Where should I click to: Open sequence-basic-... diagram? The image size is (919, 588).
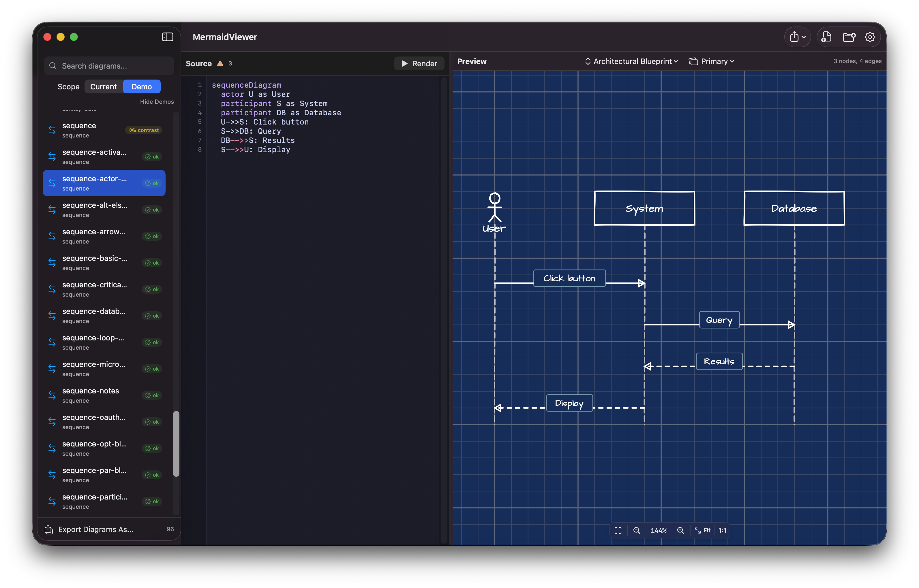[104, 263]
